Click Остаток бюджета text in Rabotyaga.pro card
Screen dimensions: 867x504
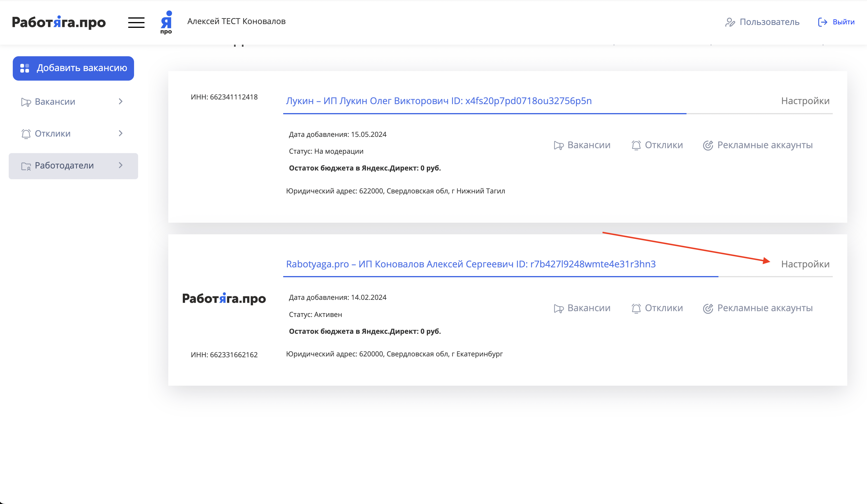[x=365, y=331]
